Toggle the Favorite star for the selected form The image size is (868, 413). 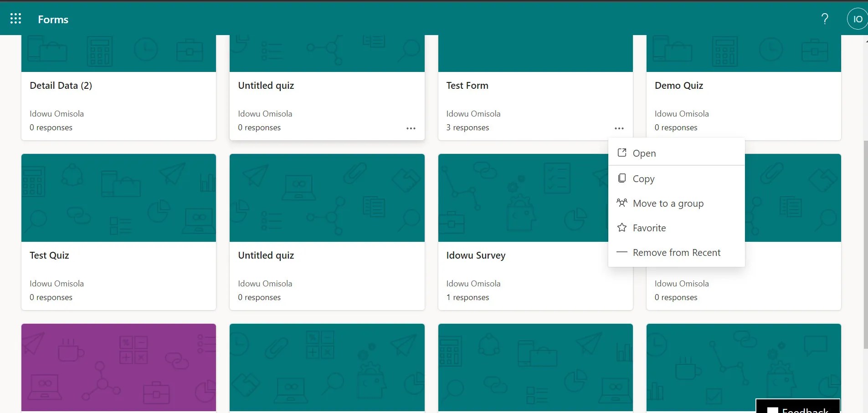coord(621,228)
